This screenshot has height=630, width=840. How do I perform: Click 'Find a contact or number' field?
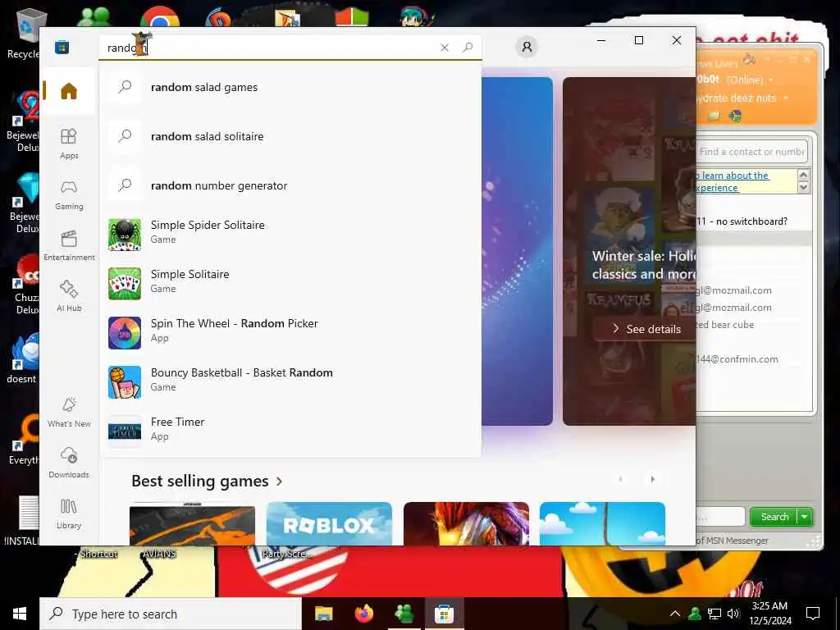click(x=751, y=152)
